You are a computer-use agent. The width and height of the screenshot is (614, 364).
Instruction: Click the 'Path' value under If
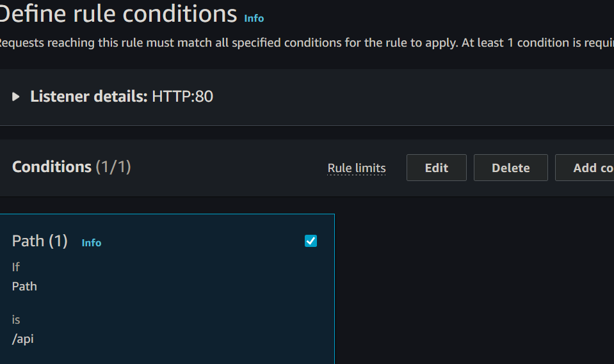pyautogui.click(x=24, y=286)
